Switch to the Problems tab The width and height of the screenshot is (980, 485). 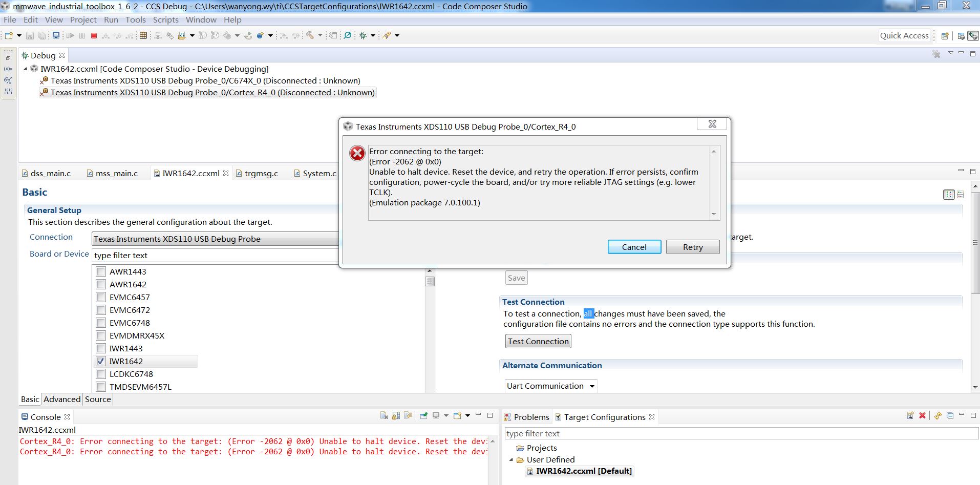pyautogui.click(x=526, y=417)
